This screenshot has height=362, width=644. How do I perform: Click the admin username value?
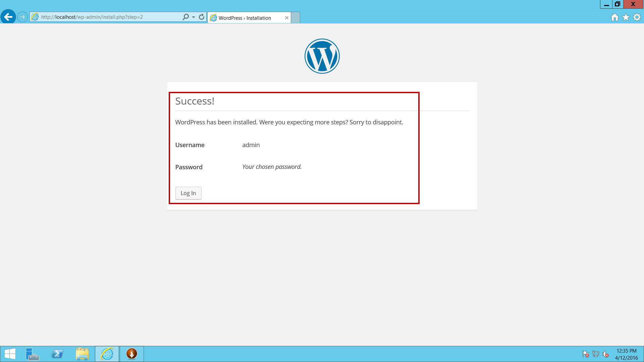[x=251, y=145]
